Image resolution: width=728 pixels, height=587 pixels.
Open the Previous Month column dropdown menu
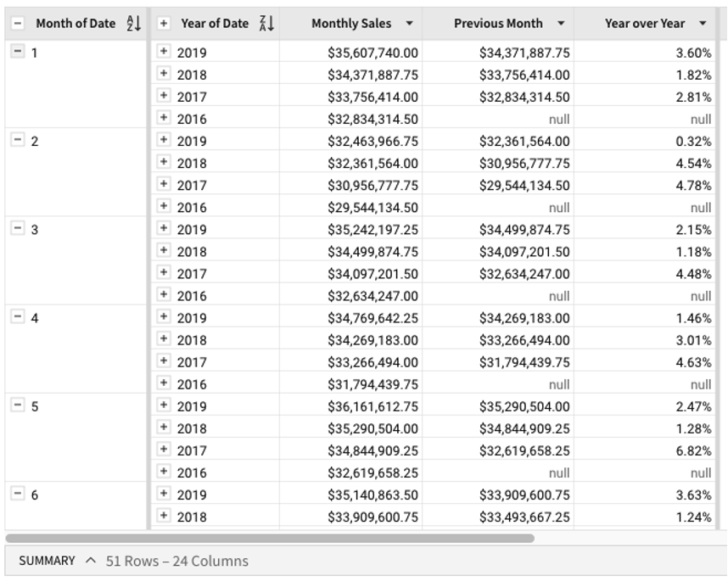tap(561, 24)
